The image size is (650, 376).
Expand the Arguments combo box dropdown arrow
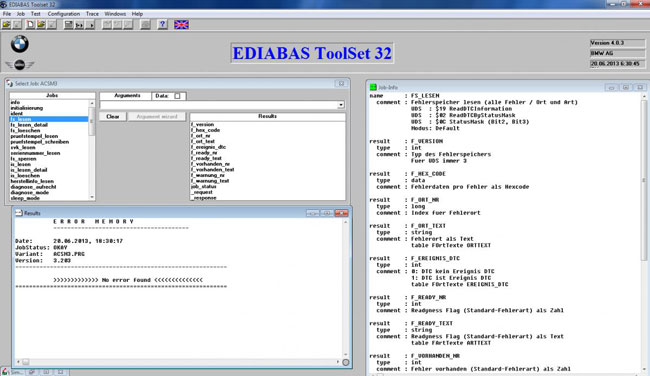coord(341,105)
